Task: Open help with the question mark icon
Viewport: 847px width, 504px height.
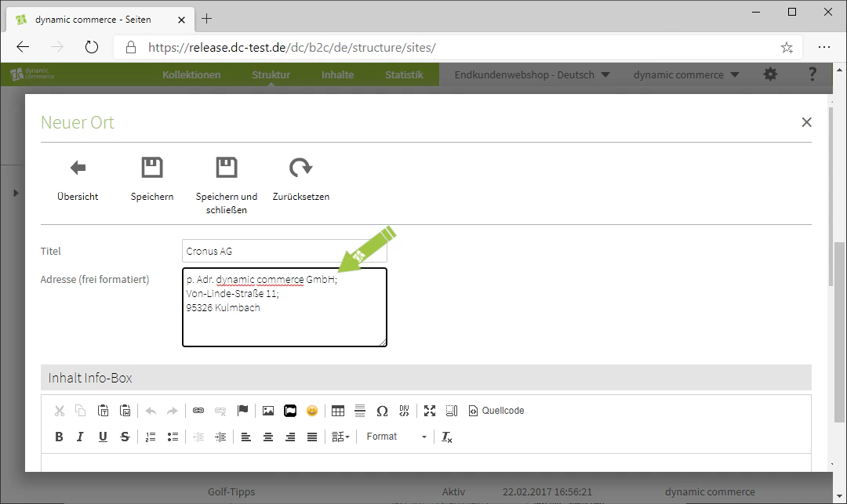Action: [812, 74]
